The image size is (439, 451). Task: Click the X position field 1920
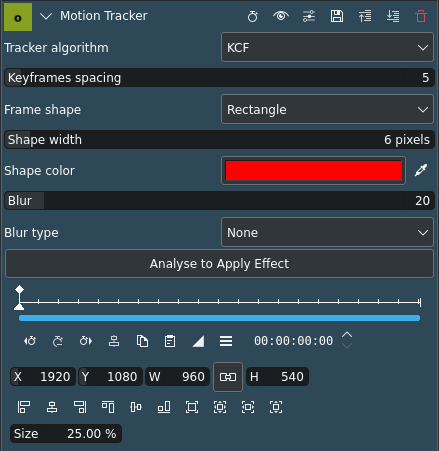pyautogui.click(x=43, y=377)
